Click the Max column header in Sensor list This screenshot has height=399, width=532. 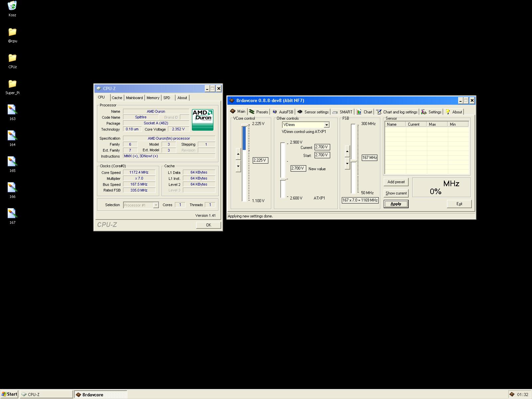(x=437, y=124)
